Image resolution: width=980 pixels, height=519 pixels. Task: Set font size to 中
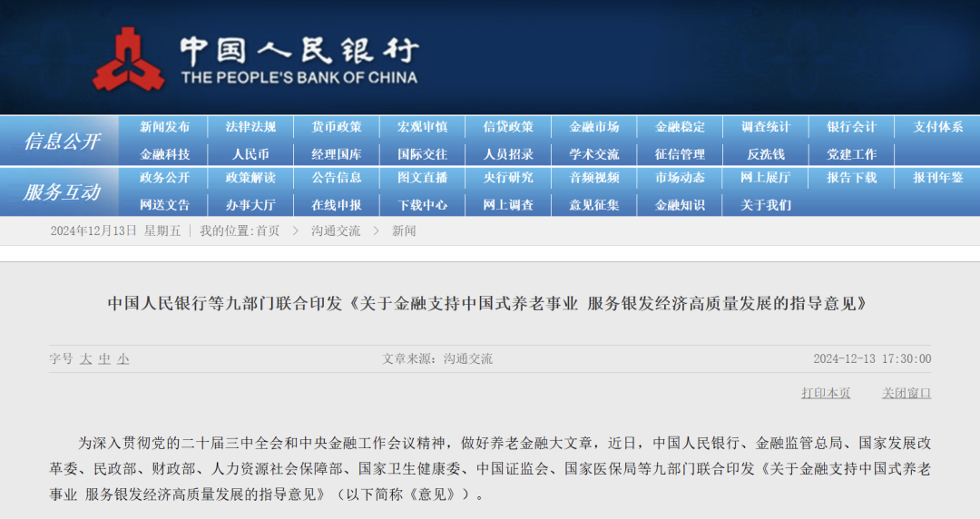tap(104, 359)
